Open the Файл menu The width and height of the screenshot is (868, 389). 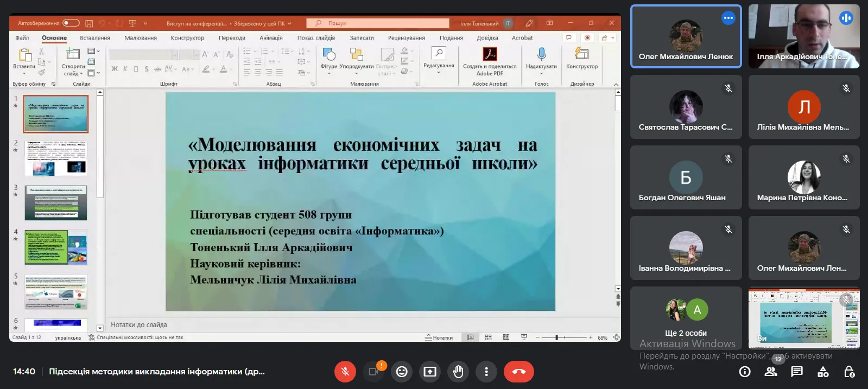tap(22, 38)
